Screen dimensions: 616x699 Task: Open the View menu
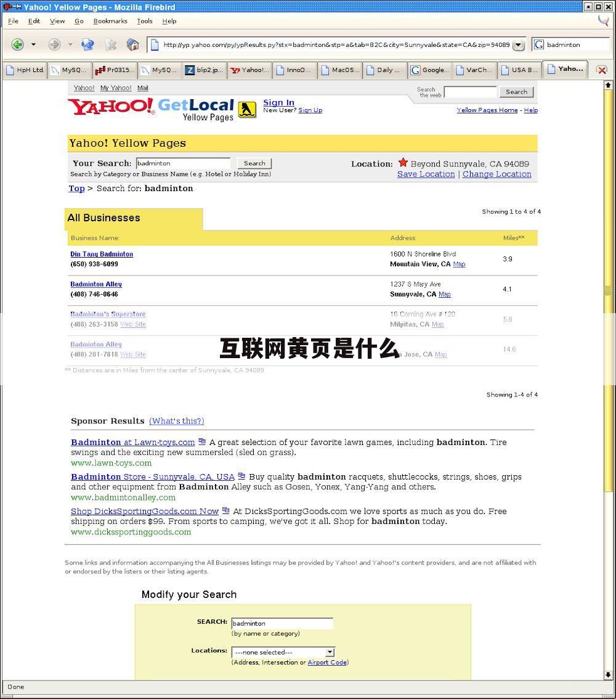click(x=57, y=21)
